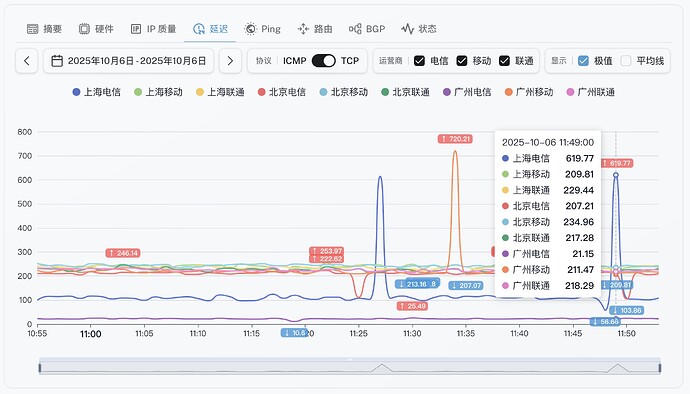
Task: Click the 800 label on the Y axis
Action: click(25, 132)
